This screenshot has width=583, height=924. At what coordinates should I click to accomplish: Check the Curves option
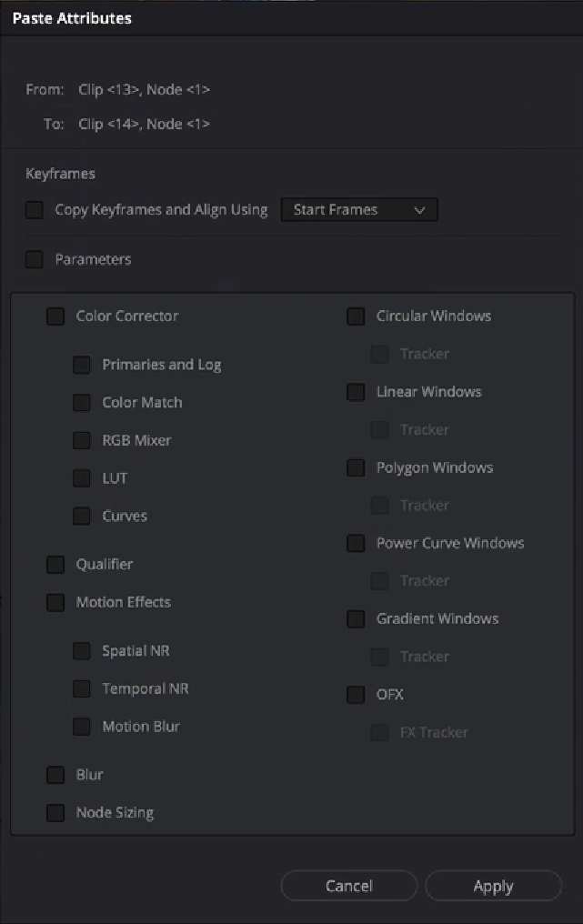tap(82, 517)
